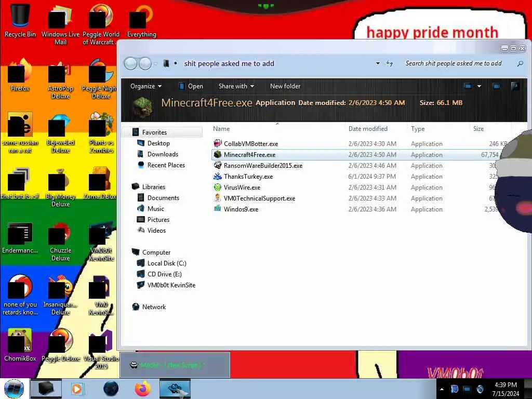
Task: Open the media player taskbar icon
Action: (x=77, y=389)
